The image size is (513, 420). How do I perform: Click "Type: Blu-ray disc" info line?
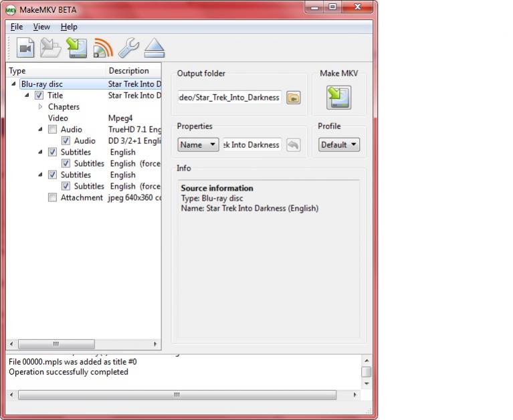pyautogui.click(x=212, y=198)
